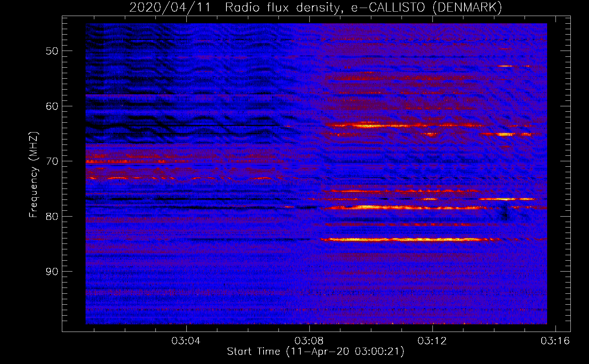The image size is (589, 364).
Task: Click the 80 frequency tick label
Action: pyautogui.click(x=52, y=217)
